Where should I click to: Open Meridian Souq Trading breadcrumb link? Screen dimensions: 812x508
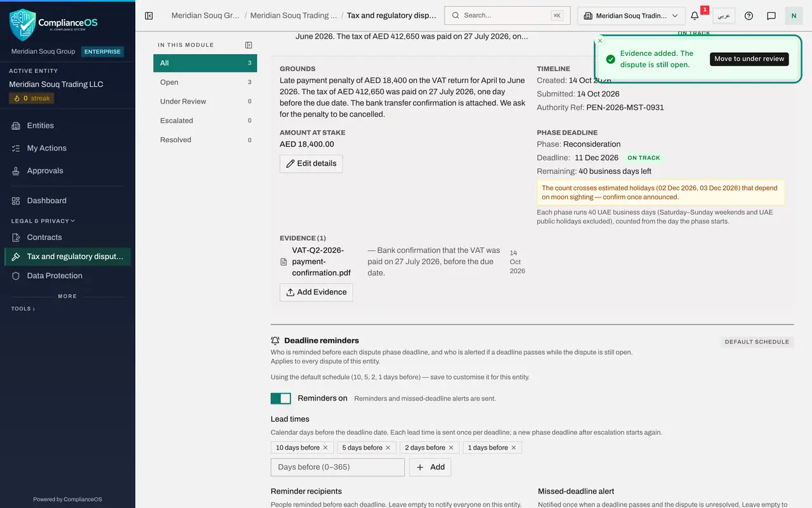click(294, 15)
